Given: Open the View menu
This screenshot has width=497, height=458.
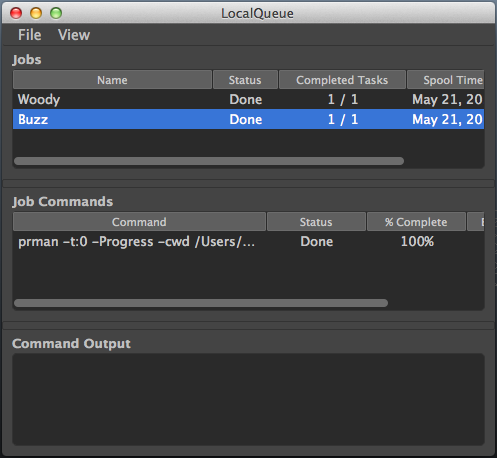Looking at the screenshot, I should [x=74, y=35].
